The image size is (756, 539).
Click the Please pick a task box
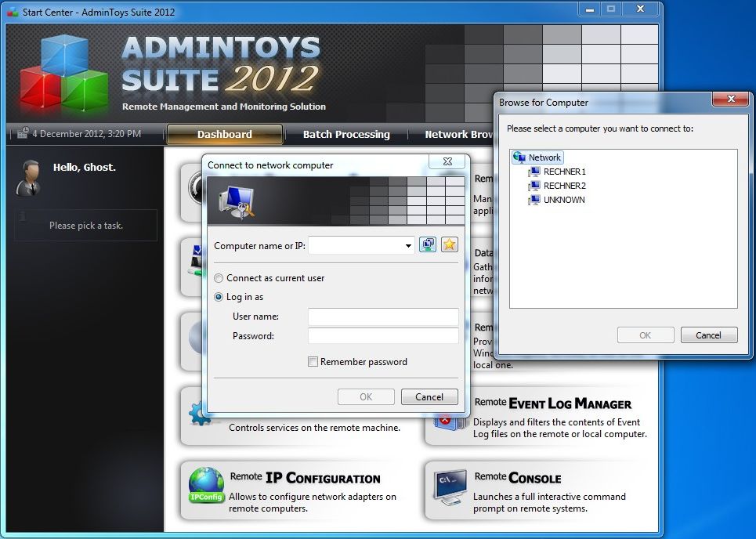click(86, 225)
